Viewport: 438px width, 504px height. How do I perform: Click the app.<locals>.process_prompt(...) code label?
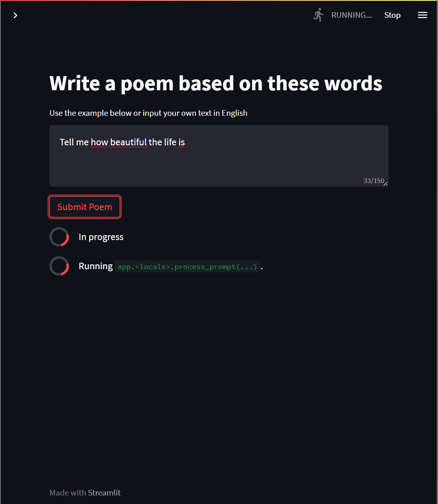coord(187,267)
